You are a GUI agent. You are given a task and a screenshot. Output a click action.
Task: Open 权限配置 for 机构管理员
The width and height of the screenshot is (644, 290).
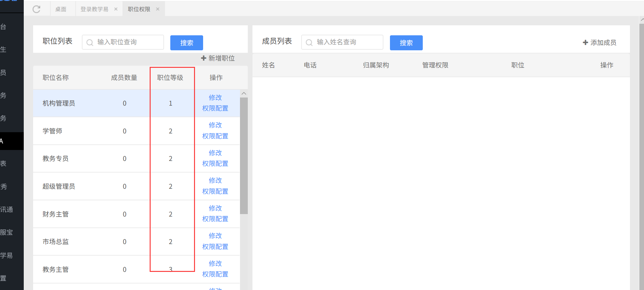click(215, 108)
